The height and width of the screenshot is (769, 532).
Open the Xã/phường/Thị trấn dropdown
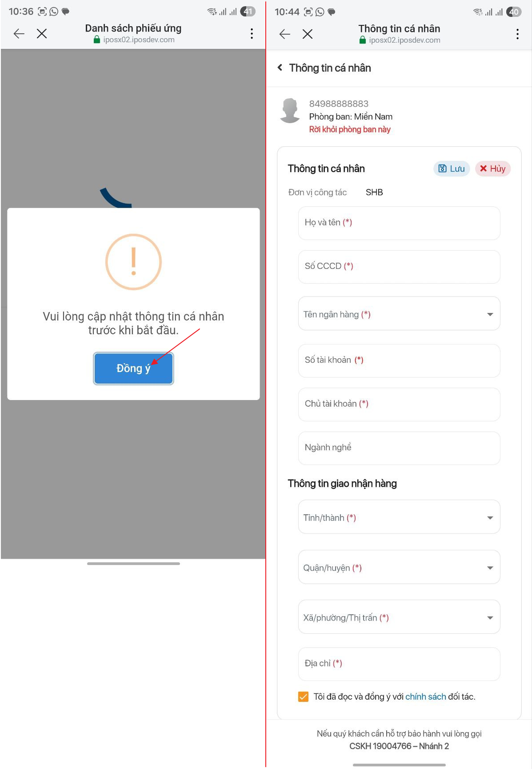(399, 617)
